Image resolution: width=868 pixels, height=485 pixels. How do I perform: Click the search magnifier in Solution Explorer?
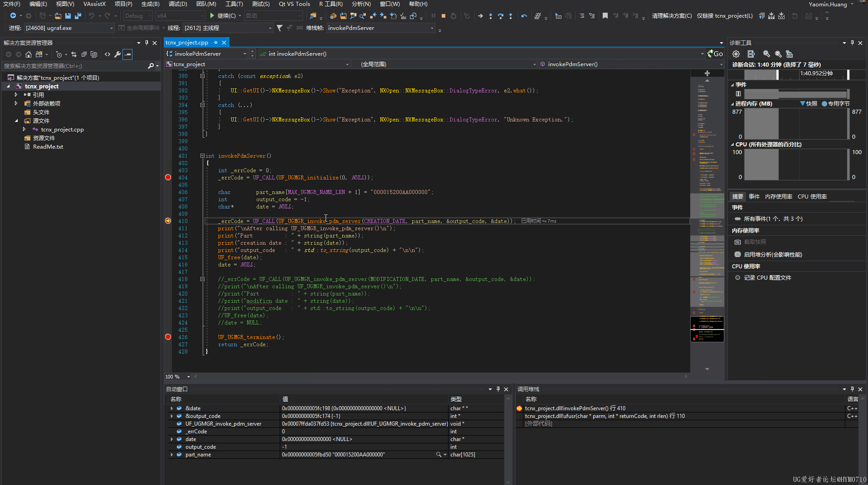tap(151, 66)
